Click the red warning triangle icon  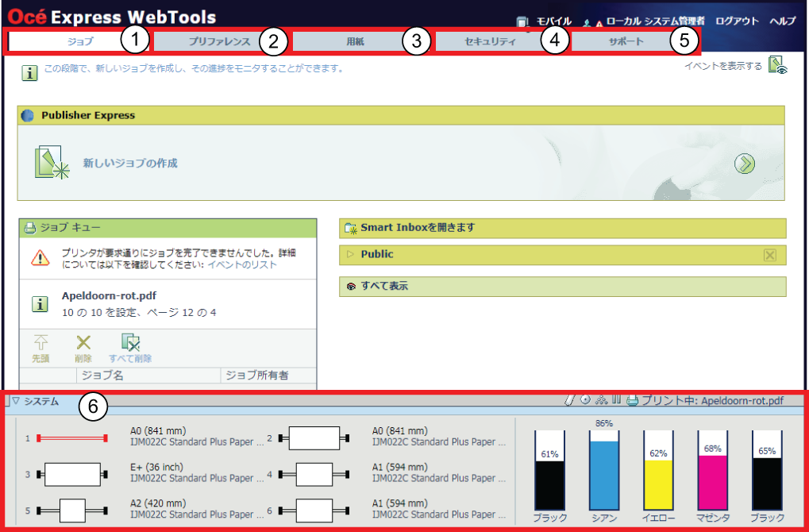point(40,257)
